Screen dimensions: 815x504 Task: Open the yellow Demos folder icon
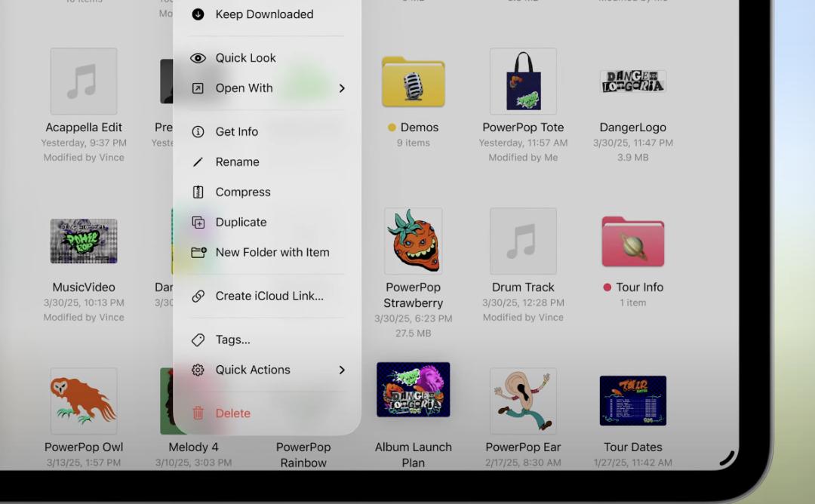(x=414, y=81)
